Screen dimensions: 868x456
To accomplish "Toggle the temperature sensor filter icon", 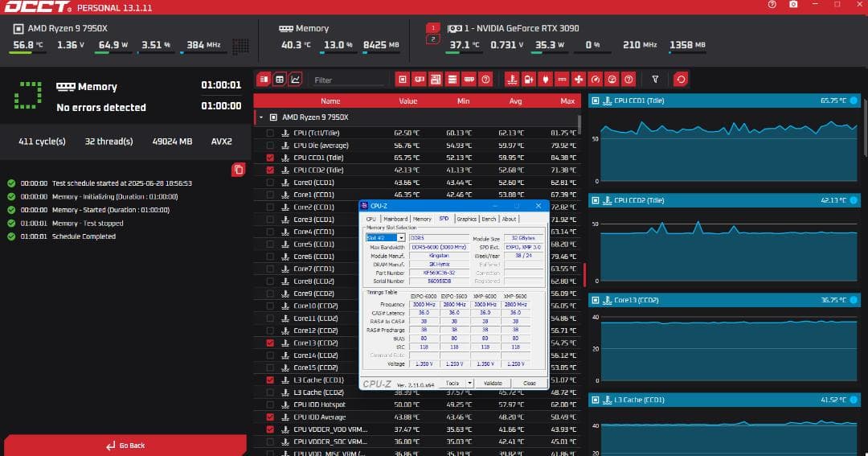I will (x=512, y=80).
